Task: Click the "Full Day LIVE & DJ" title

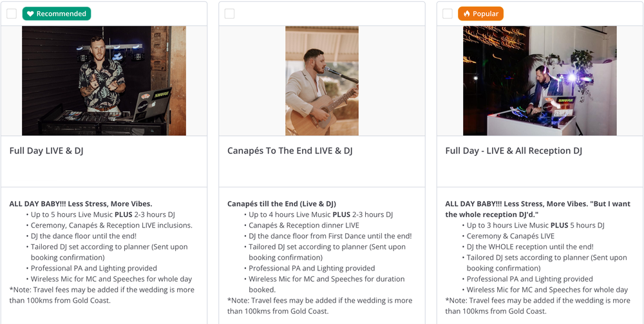Action: (x=46, y=151)
